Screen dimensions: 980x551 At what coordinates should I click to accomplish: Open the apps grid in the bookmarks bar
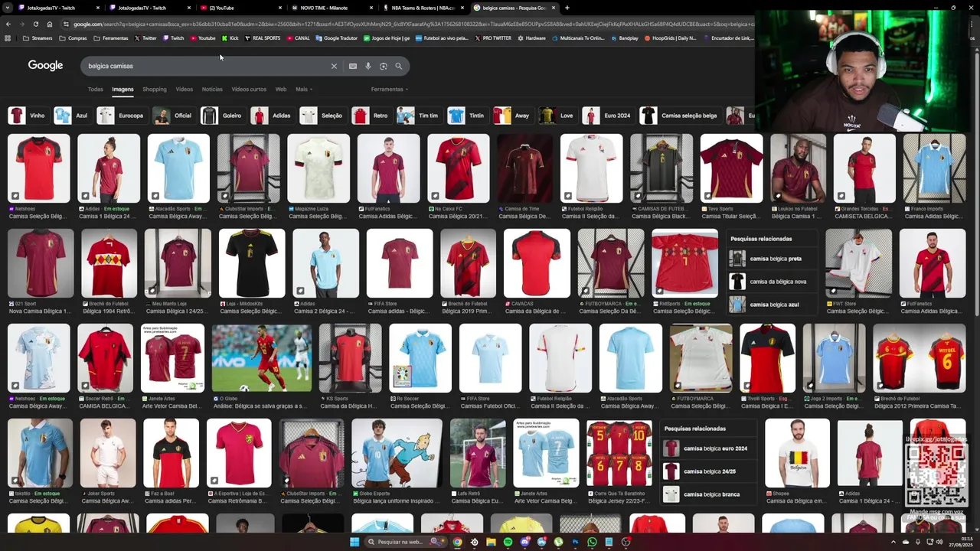pyautogui.click(x=8, y=37)
